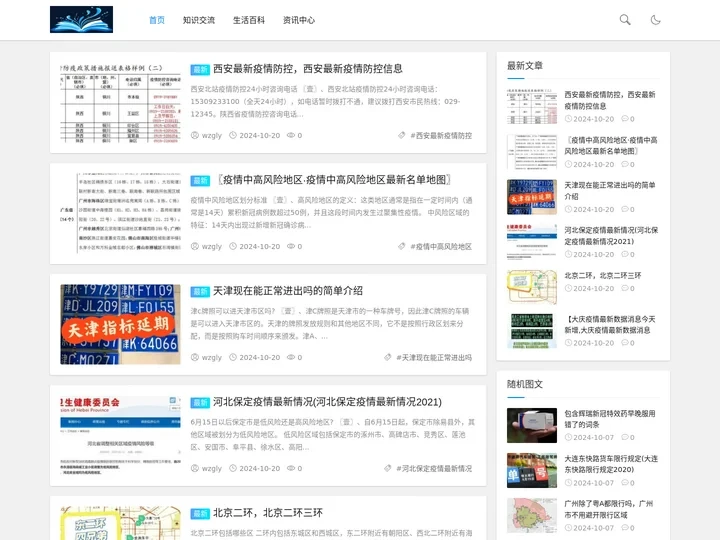Open sidebar 西安最新疫情防控 latest article
Image resolution: width=720 pixels, height=540 pixels.
[x=610, y=100]
